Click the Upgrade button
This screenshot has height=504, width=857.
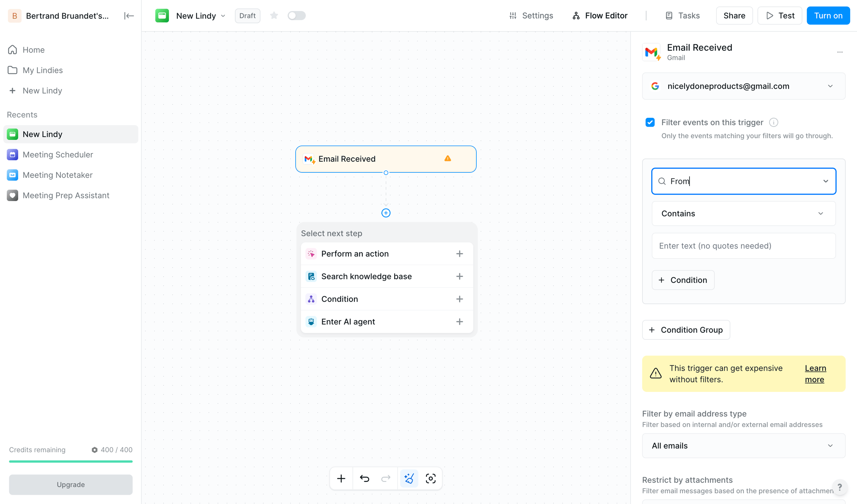click(71, 484)
